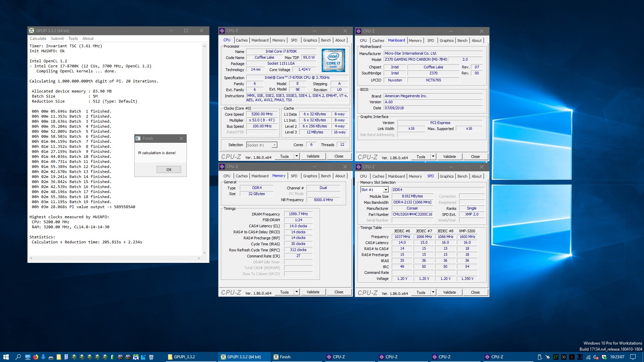
Task: Open the Calculate menu in GPUPI
Action: tap(38, 39)
